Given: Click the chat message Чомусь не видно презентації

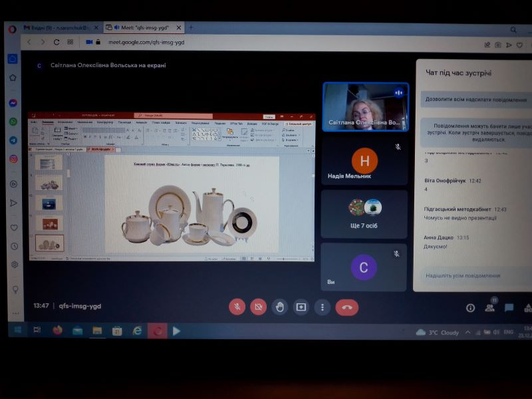Looking at the screenshot, I should click(460, 218).
